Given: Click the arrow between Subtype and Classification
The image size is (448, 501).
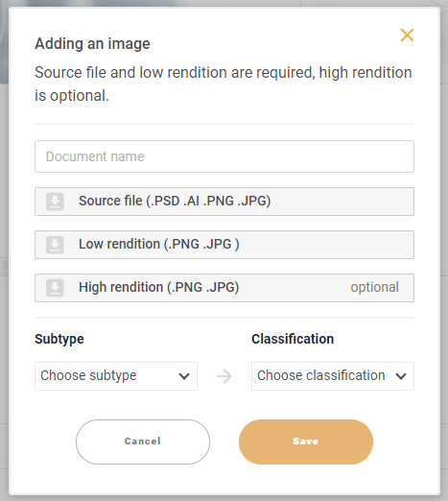Looking at the screenshot, I should (x=224, y=376).
